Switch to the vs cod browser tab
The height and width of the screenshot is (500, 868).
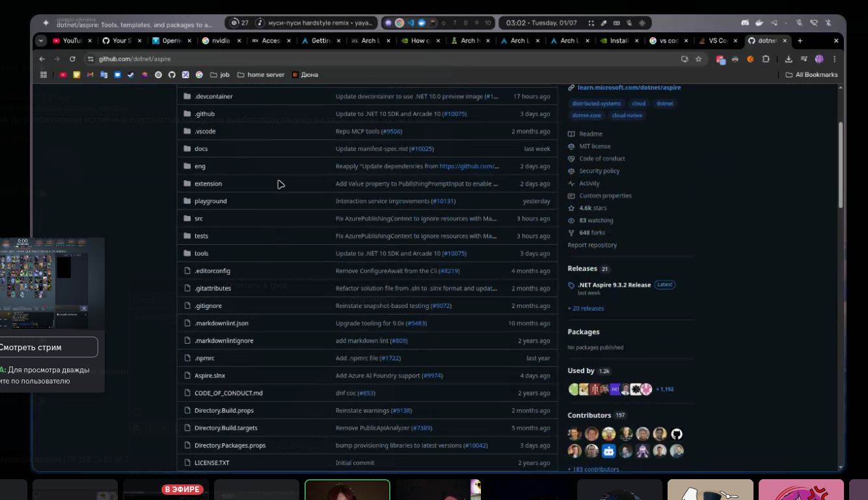(669, 40)
